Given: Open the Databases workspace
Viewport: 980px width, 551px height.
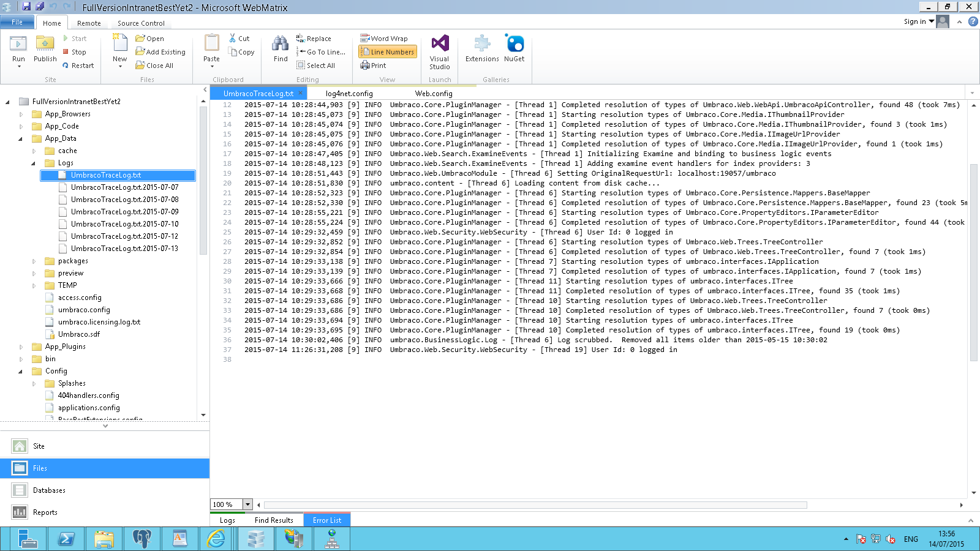Looking at the screenshot, I should [105, 490].
